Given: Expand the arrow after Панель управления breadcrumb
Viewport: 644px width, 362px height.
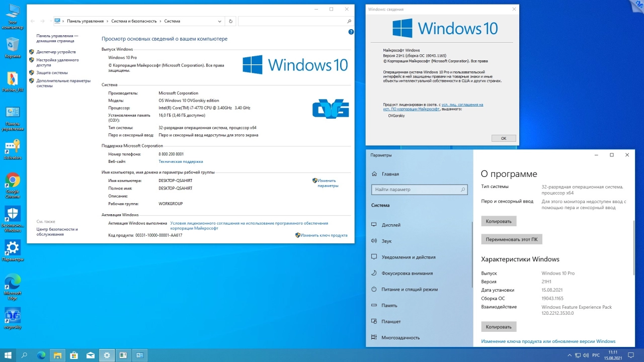Looking at the screenshot, I should pos(107,21).
